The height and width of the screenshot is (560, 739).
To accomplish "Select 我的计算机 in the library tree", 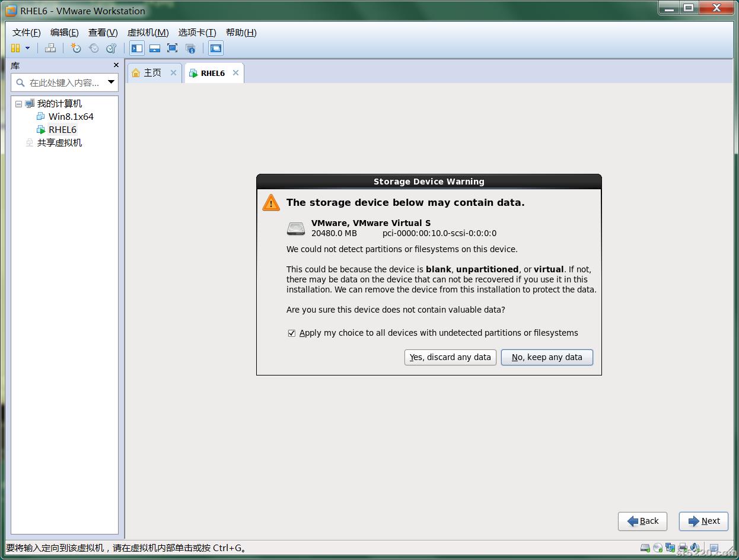I will (x=59, y=104).
